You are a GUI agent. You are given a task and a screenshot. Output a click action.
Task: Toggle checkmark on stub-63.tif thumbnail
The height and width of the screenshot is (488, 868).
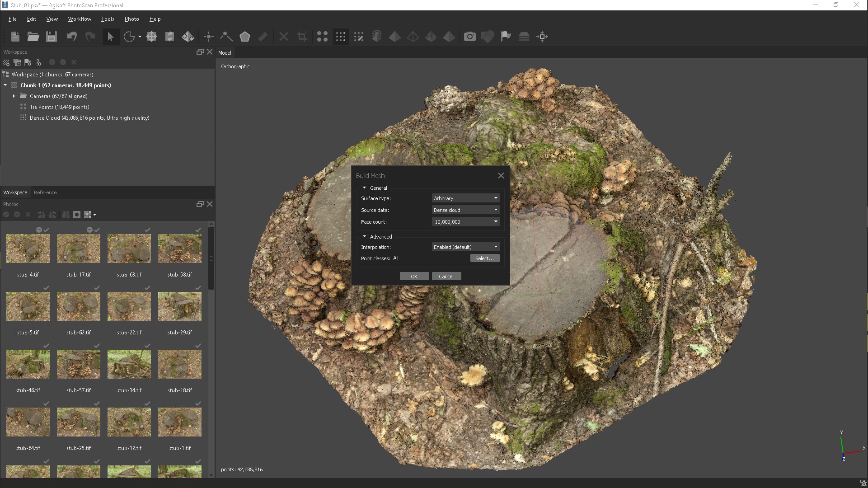pos(147,230)
